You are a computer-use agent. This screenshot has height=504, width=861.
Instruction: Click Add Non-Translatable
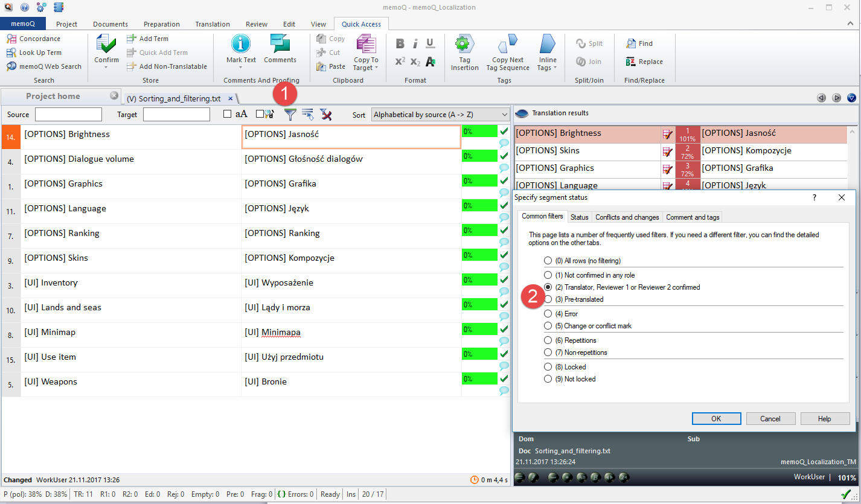click(167, 66)
